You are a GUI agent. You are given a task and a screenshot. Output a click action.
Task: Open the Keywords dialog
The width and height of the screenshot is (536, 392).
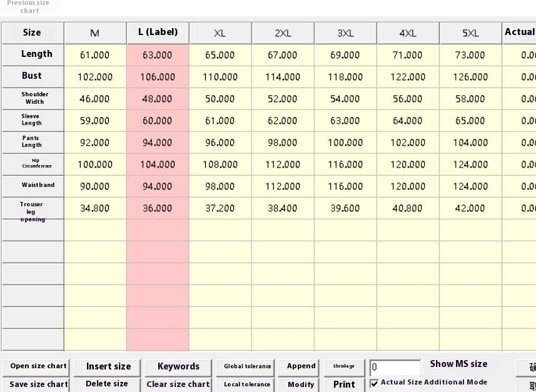178,366
